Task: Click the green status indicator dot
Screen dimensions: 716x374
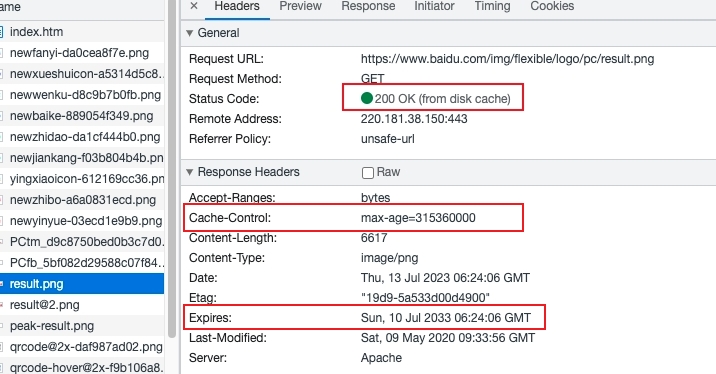Action: point(367,98)
